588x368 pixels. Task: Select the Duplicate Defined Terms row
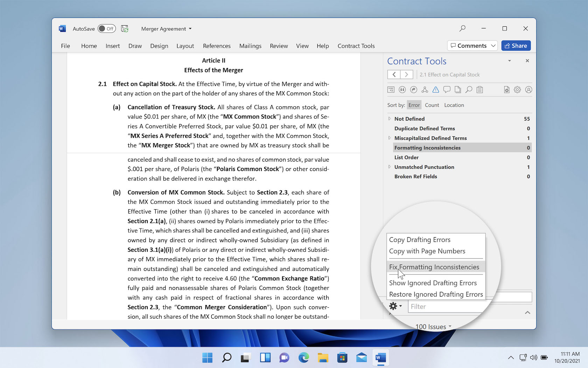coord(462,129)
